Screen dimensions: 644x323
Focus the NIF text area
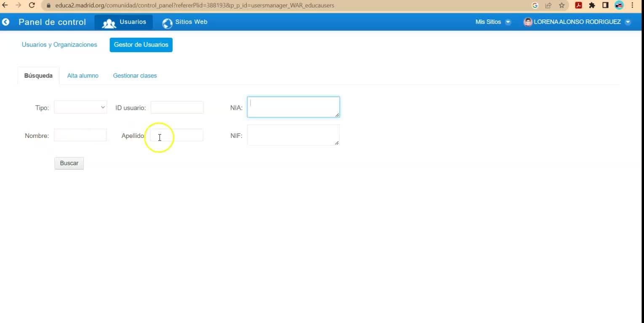(x=293, y=135)
